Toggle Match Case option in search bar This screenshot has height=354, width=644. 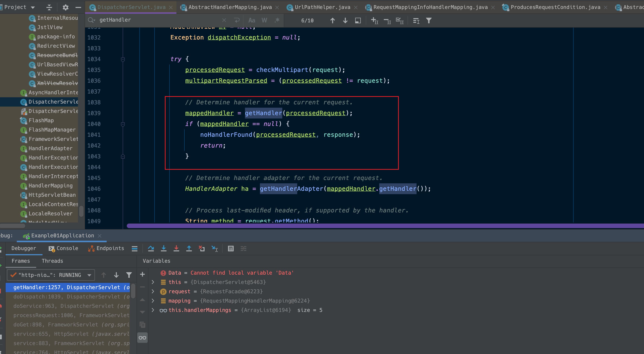(252, 20)
